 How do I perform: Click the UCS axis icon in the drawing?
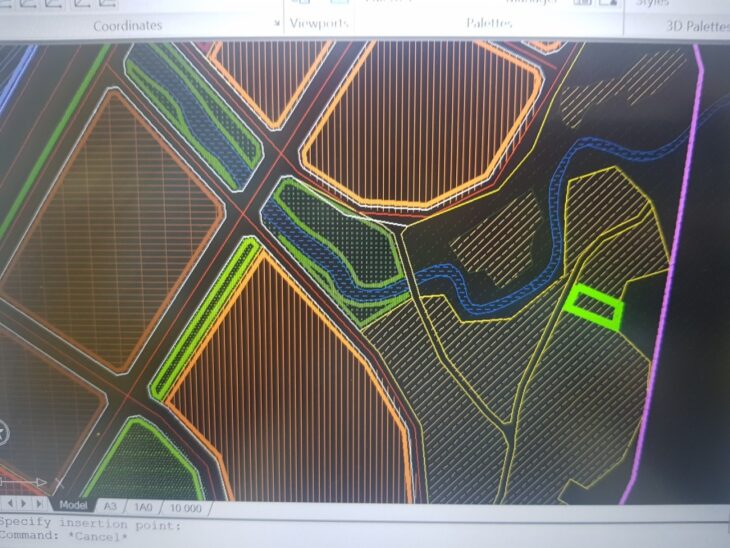click(20, 482)
